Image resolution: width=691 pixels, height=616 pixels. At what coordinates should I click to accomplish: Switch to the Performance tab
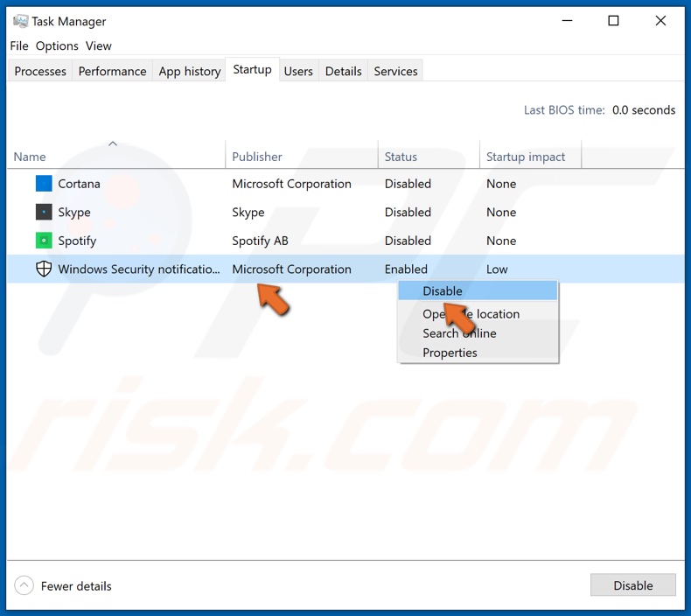pos(112,71)
